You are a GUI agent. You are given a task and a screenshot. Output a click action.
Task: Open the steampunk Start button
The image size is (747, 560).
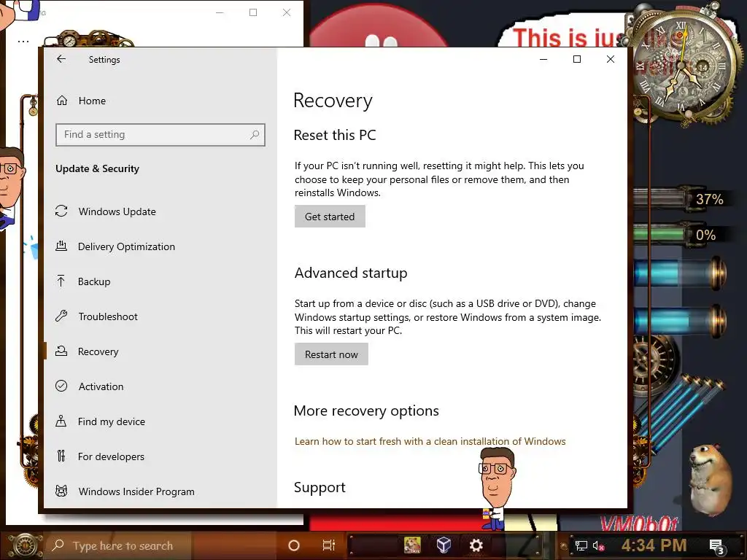pos(25,545)
